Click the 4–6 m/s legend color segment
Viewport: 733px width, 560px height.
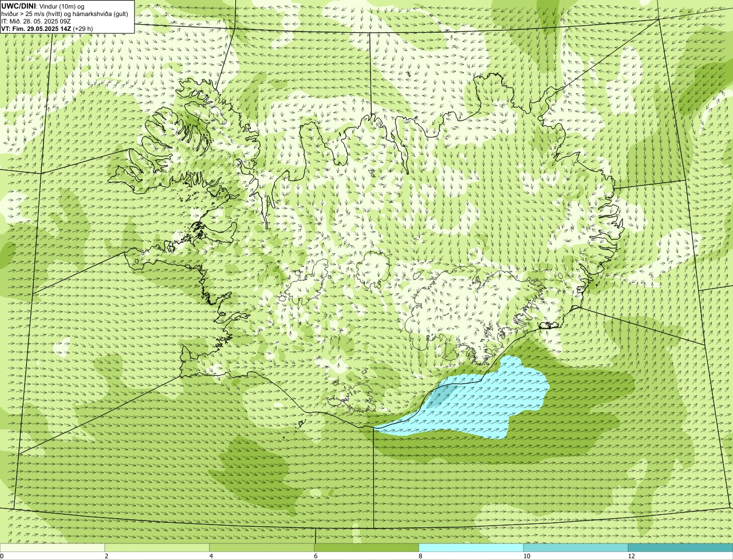click(262, 548)
